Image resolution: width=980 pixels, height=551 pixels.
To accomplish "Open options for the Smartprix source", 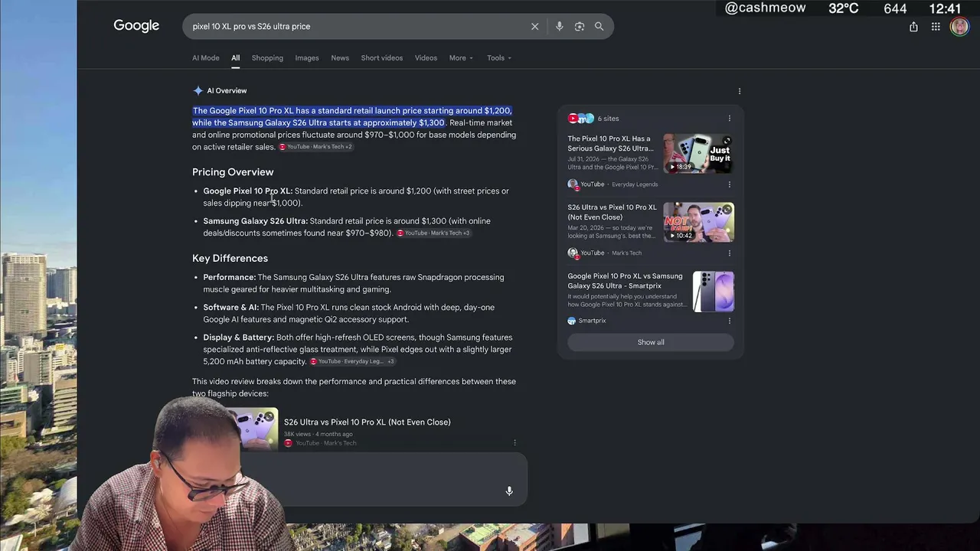I will [730, 321].
